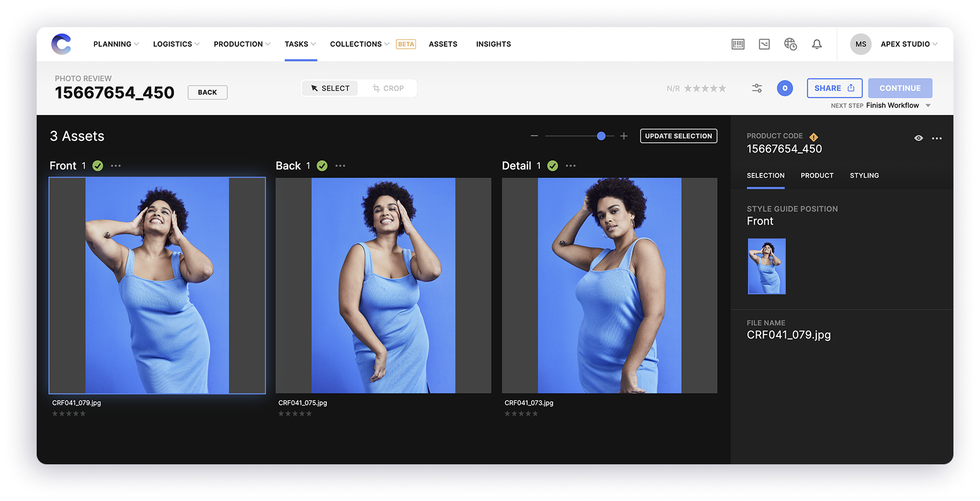Click the green check next to Front
Viewport: 980px width, 501px height.
click(x=97, y=166)
